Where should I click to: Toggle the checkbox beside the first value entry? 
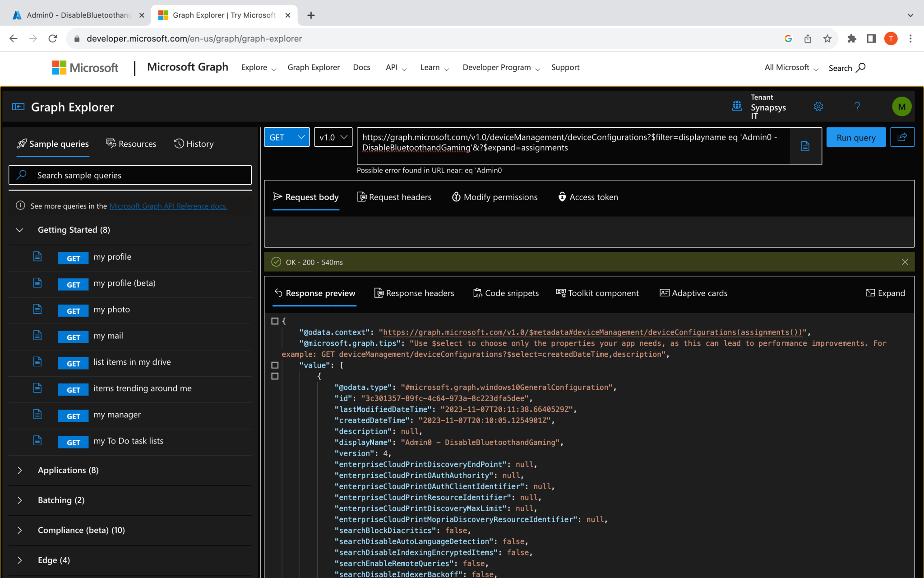[275, 376]
